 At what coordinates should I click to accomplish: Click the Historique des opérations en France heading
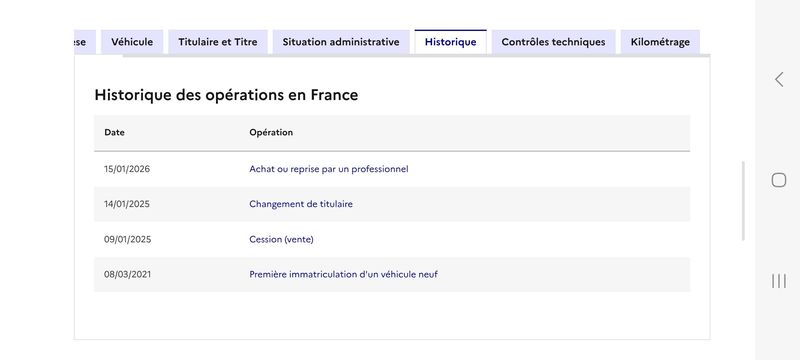click(x=226, y=95)
